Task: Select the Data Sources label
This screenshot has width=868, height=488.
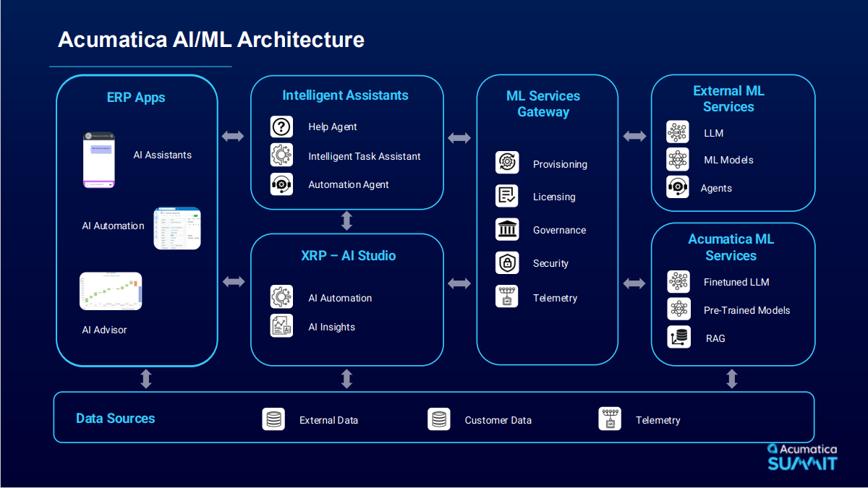Action: [x=115, y=418]
